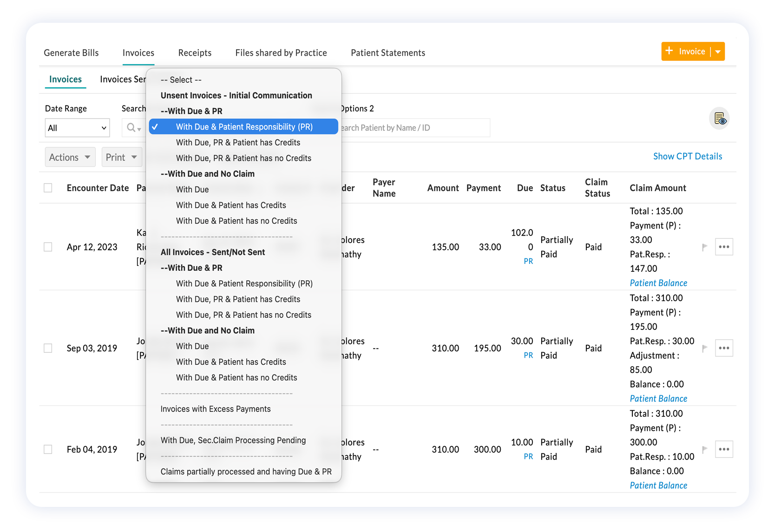The height and width of the screenshot is (532, 775).
Task: Flag the Sep 03, 2019 invoice
Action: coord(705,348)
